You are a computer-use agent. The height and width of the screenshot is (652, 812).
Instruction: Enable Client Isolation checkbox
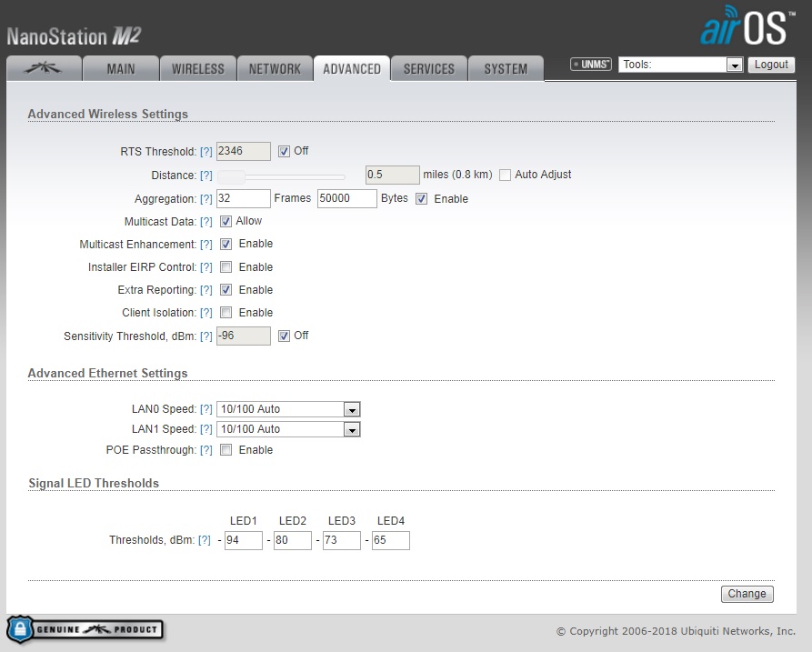[x=226, y=312]
